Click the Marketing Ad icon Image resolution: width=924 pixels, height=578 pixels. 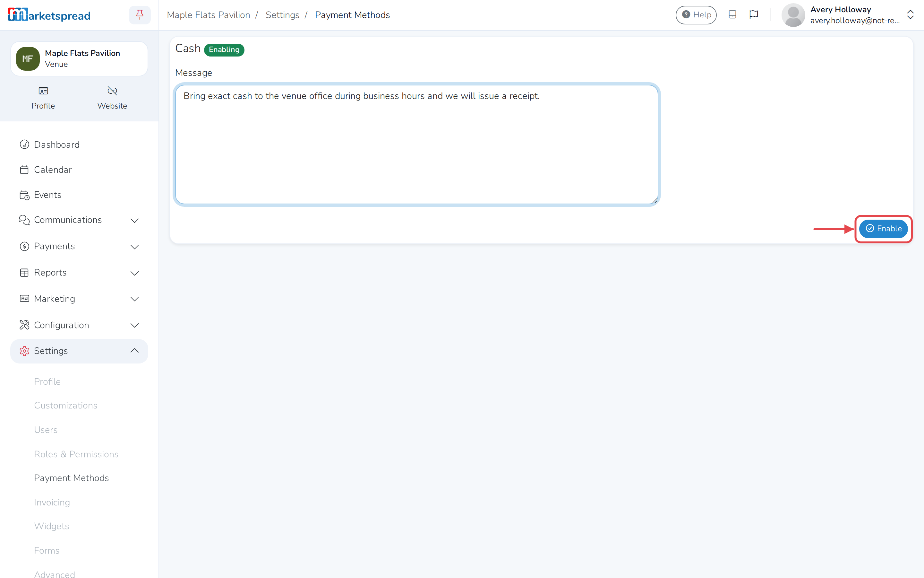(24, 299)
